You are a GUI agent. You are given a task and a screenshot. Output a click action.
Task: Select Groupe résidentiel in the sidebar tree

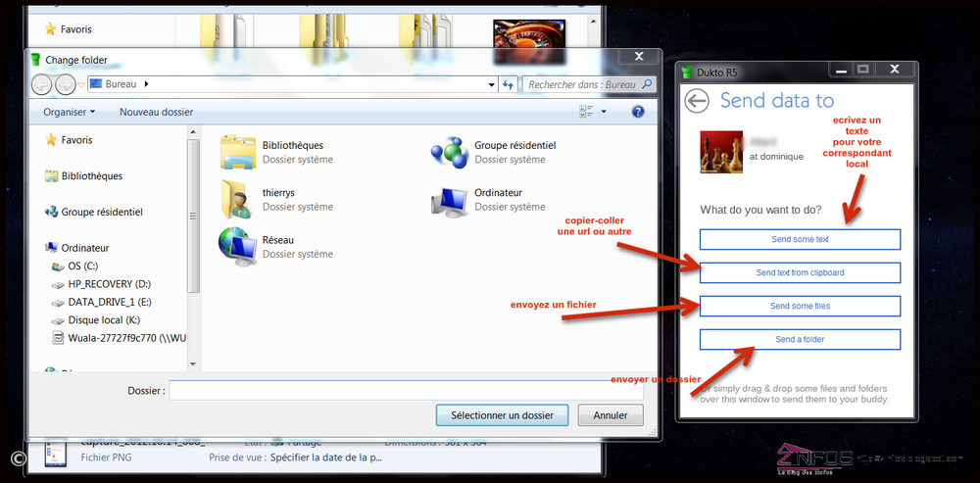pyautogui.click(x=102, y=213)
